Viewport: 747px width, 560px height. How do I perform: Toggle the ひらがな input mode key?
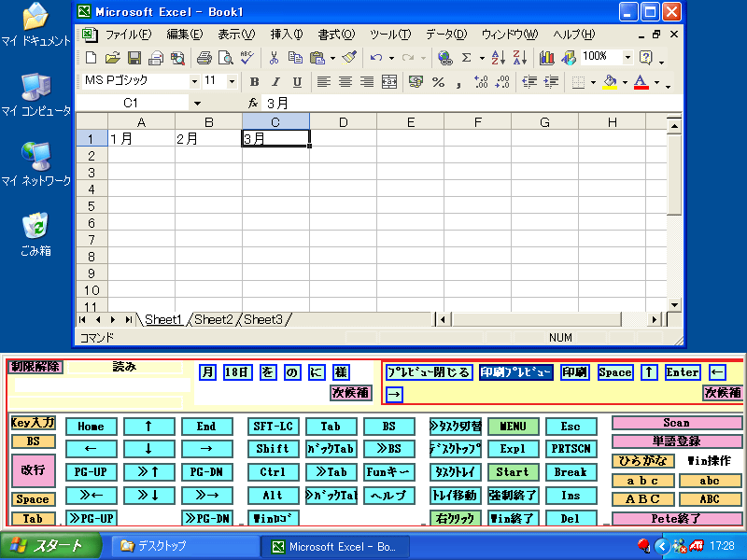pos(643,461)
